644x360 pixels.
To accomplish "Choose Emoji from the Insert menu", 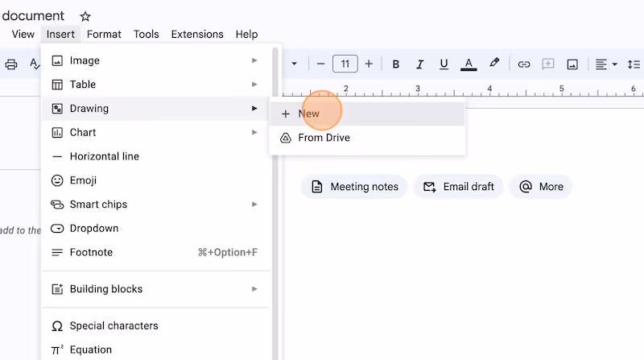I will click(x=156, y=180).
